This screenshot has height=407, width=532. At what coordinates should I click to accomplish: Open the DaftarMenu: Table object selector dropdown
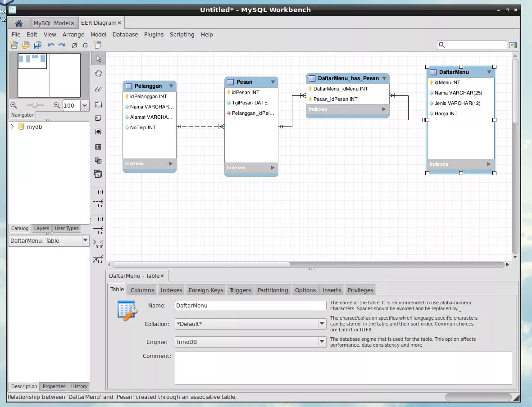(85, 240)
